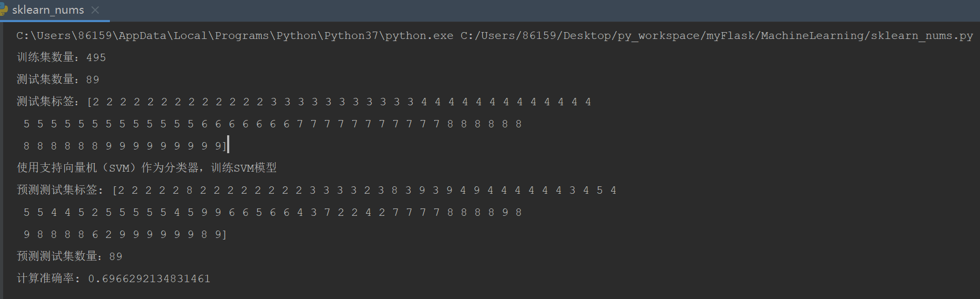Click the opening bracket after 测试集标签
The width and height of the screenshot is (980, 299).
pyautogui.click(x=89, y=102)
